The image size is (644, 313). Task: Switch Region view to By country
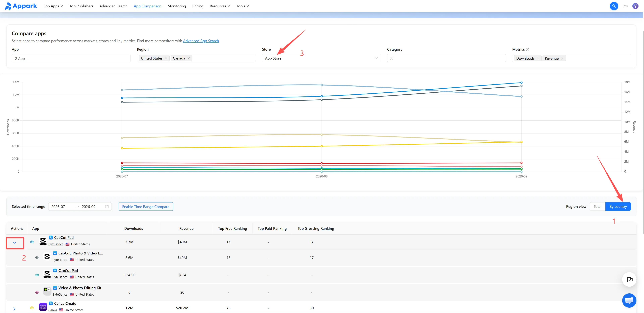618,206
